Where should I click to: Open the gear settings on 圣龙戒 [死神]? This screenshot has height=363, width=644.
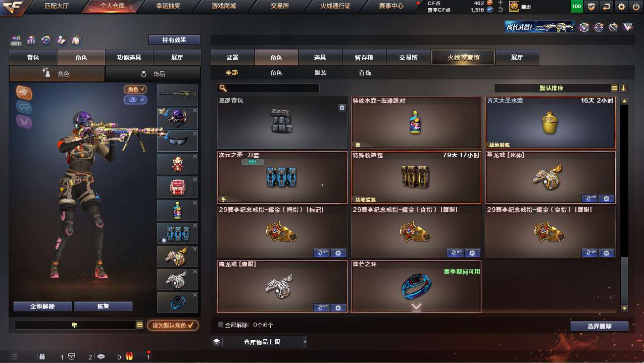(x=607, y=199)
